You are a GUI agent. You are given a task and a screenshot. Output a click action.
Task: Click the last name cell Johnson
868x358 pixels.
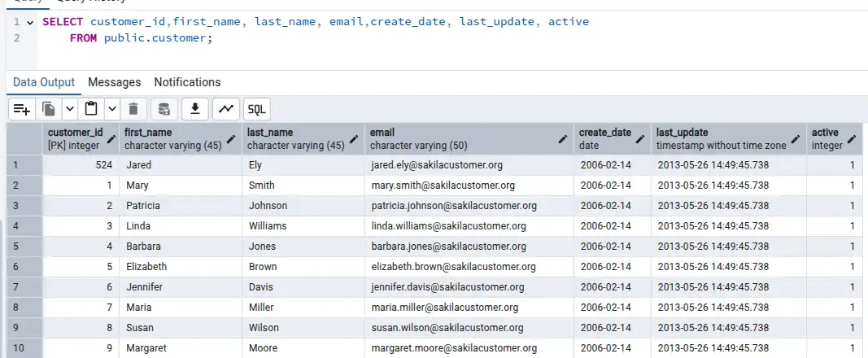click(x=303, y=206)
